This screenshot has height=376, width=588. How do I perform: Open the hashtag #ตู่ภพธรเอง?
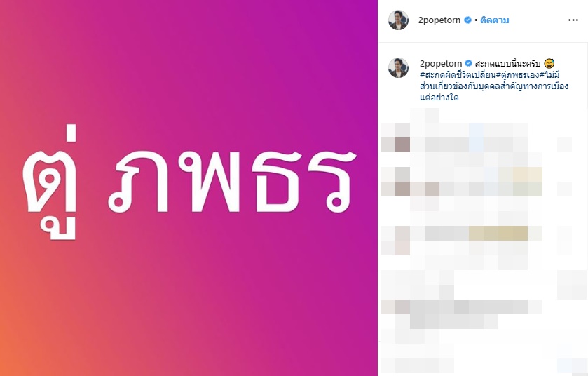[518, 74]
